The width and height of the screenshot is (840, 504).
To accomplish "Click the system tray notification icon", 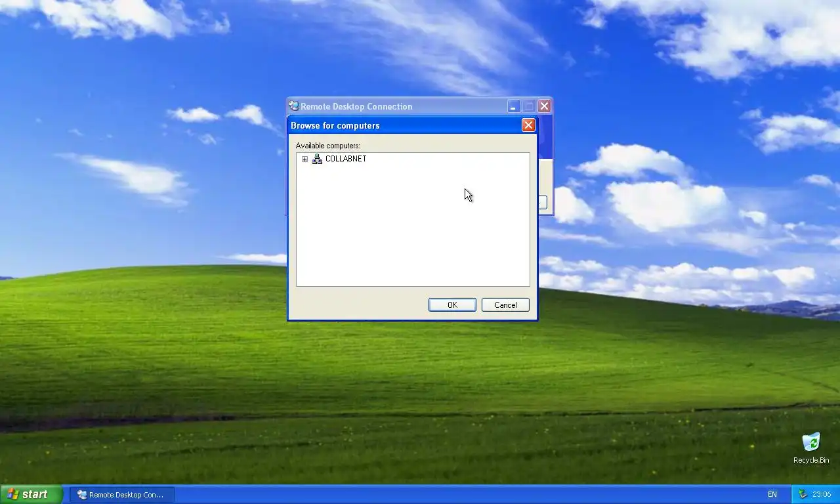I will tap(803, 495).
